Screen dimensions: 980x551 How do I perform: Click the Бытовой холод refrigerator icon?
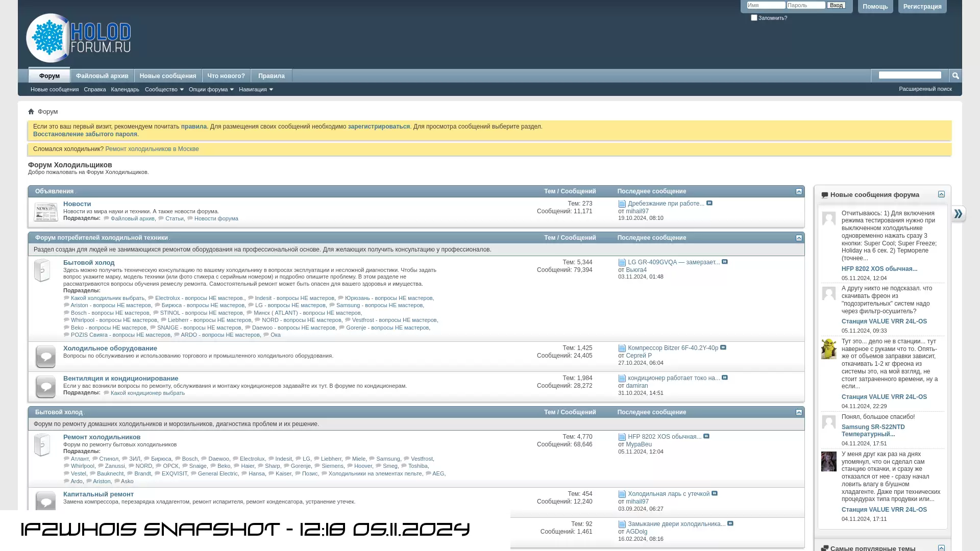(x=42, y=270)
